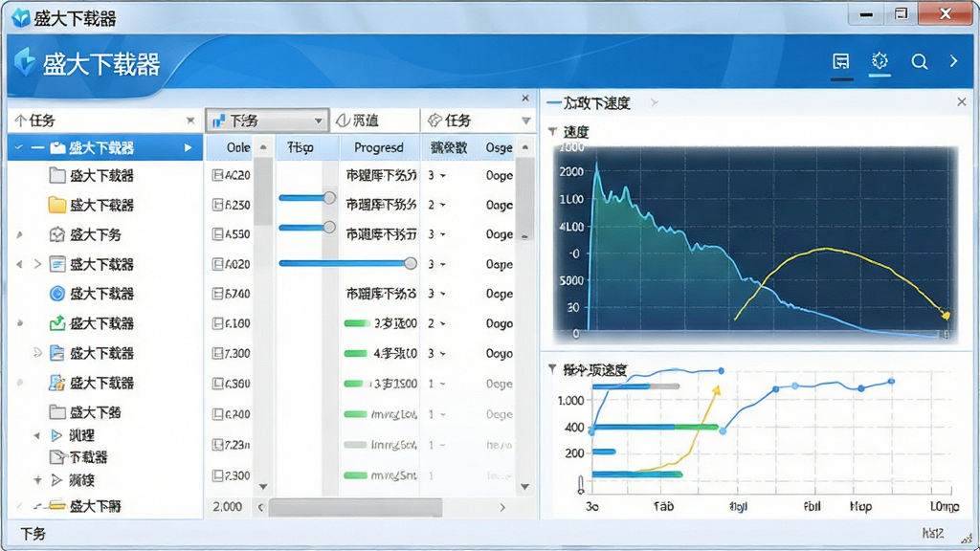Tick the checkbox for row 7.300

[217, 354]
